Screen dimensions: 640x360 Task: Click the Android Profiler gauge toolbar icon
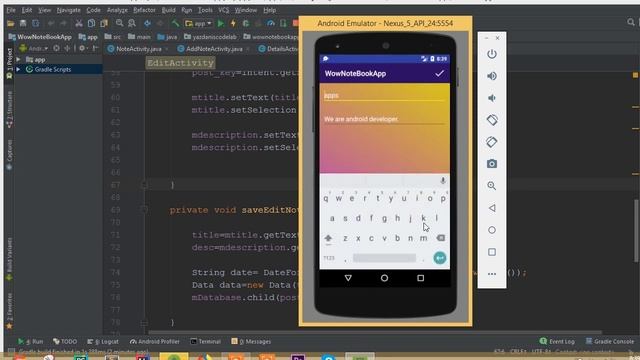pos(271,24)
